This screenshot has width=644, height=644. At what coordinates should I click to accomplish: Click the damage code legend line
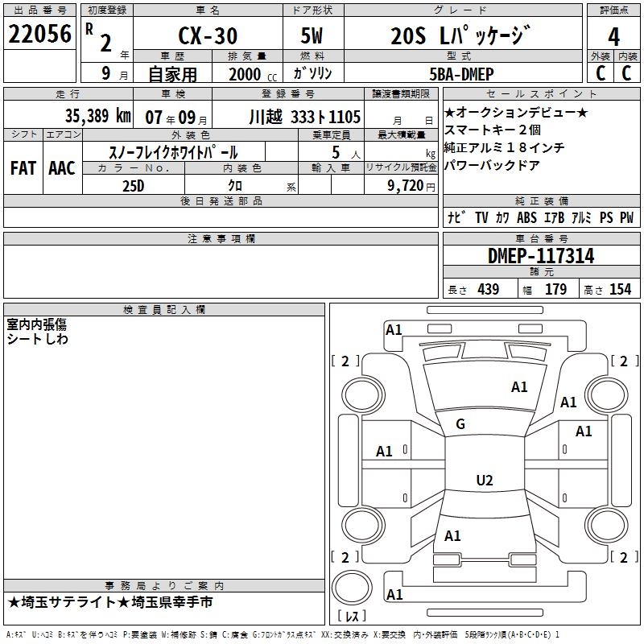coord(283,634)
